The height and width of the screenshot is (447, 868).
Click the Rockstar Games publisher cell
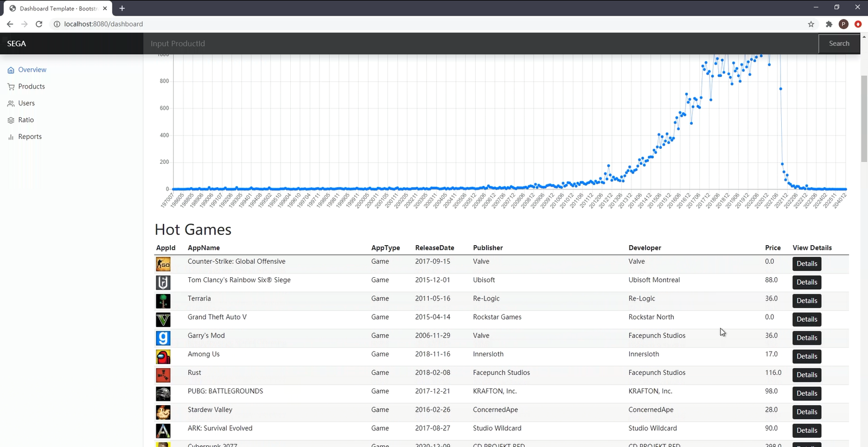point(497,317)
